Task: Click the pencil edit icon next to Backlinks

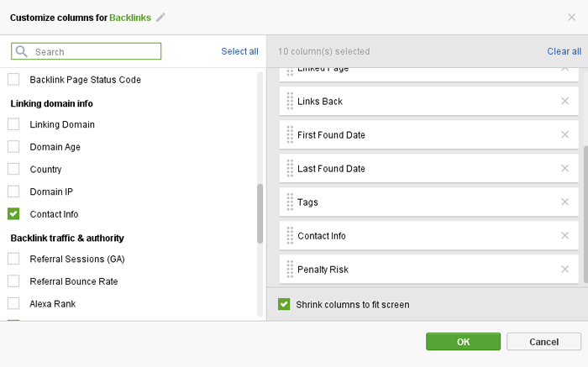Action: click(160, 18)
